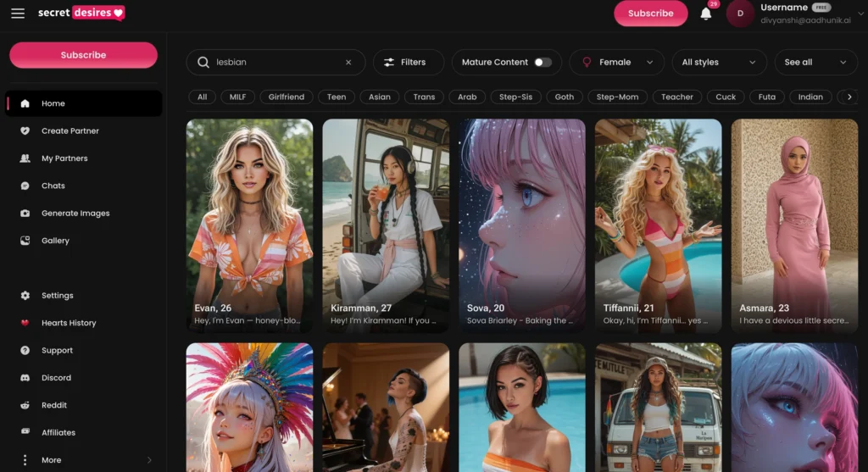Screen dimensions: 868x472
Task: Select the All tag
Action: point(202,97)
